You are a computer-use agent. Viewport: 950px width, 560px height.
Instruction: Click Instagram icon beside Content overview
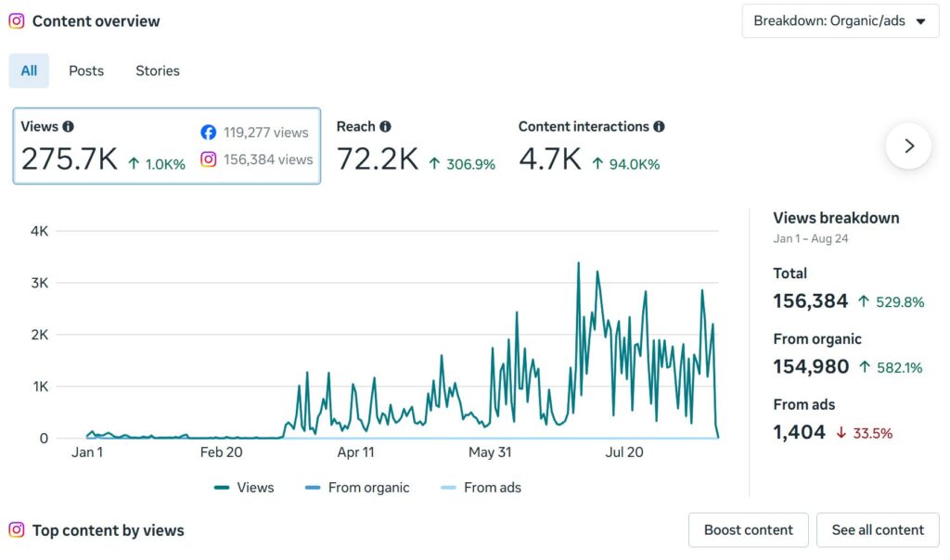pyautogui.click(x=17, y=21)
